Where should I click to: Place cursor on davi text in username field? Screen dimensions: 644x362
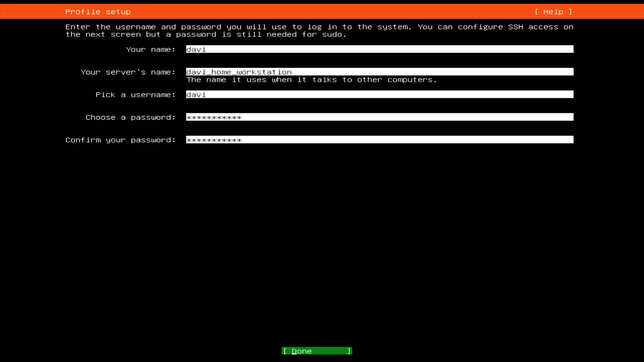click(x=196, y=95)
